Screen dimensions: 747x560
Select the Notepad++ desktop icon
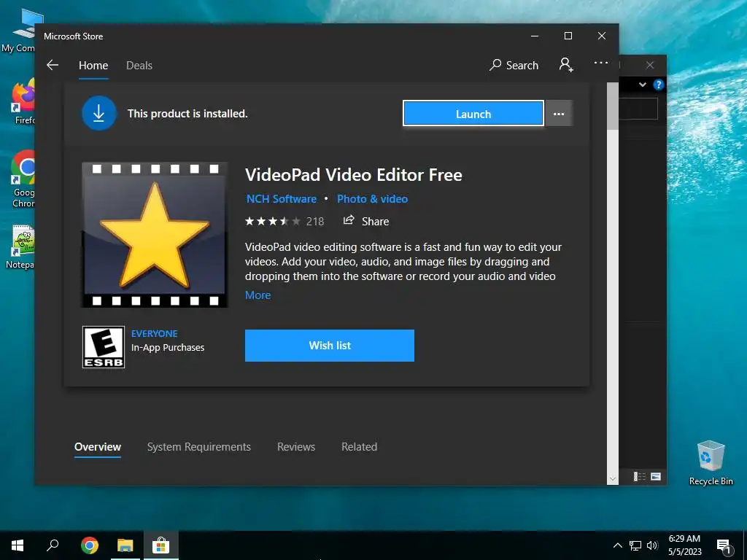pos(20,248)
